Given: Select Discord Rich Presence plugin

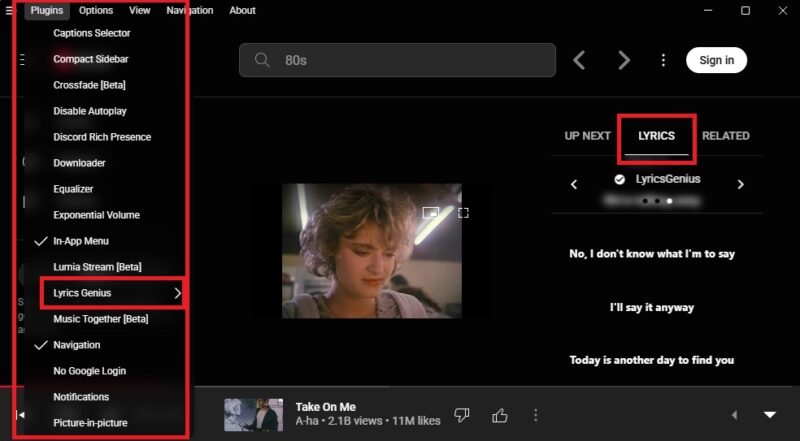Looking at the screenshot, I should 102,137.
